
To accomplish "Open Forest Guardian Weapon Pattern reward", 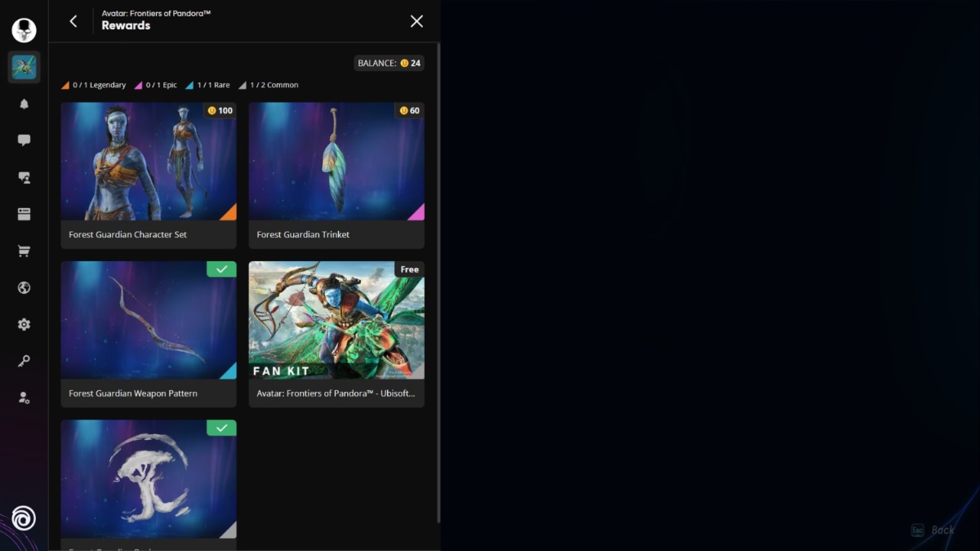I will pyautogui.click(x=149, y=334).
